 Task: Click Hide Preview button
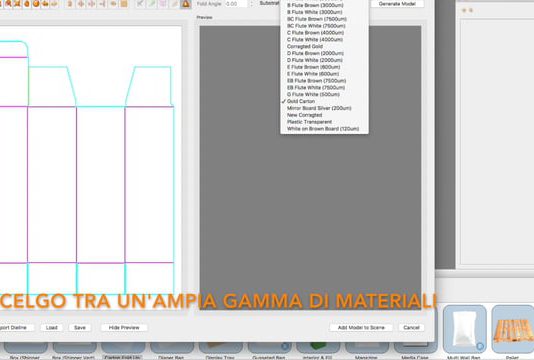pyautogui.click(x=124, y=328)
